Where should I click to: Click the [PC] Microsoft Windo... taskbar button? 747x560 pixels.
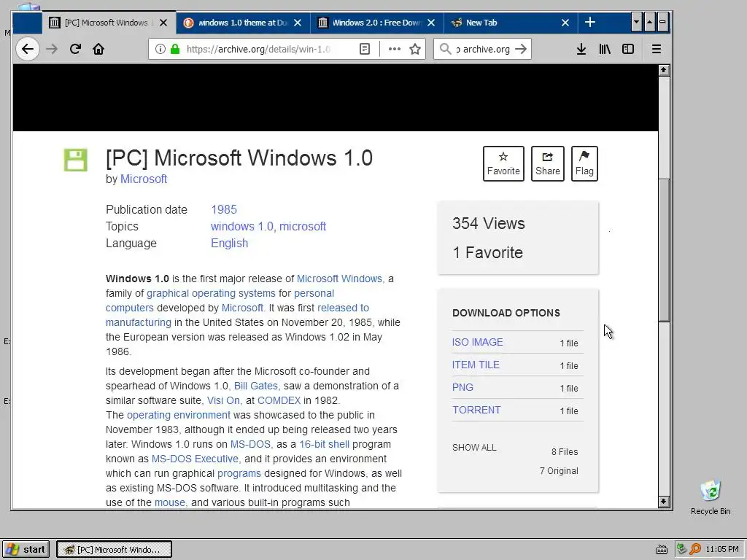(114, 550)
